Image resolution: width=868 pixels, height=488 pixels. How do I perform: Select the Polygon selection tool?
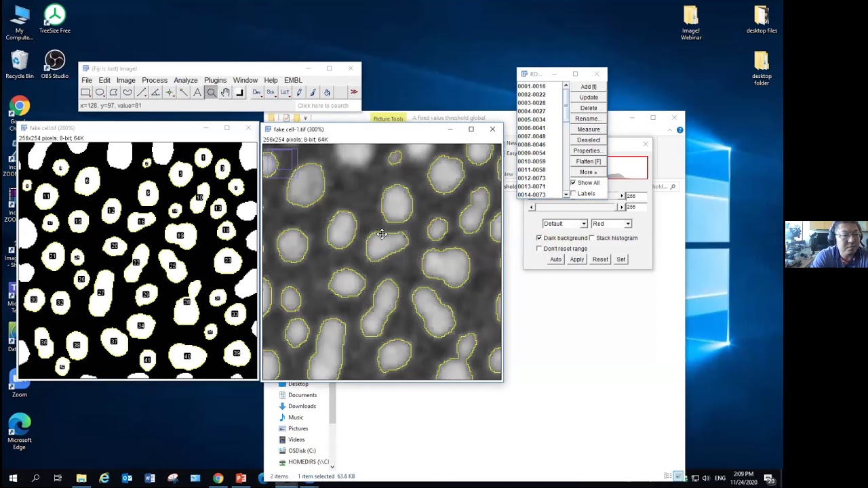pos(114,92)
